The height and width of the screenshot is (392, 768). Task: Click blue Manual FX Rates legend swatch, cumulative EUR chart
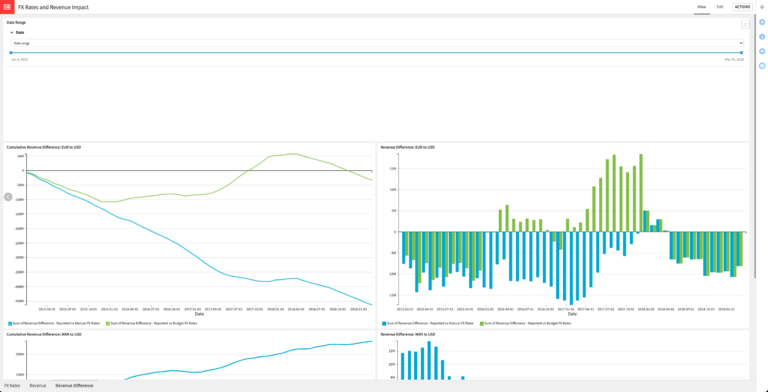coord(10,323)
